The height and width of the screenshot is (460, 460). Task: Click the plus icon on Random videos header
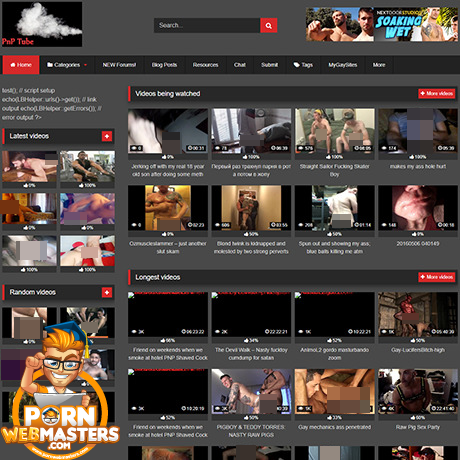click(x=107, y=292)
